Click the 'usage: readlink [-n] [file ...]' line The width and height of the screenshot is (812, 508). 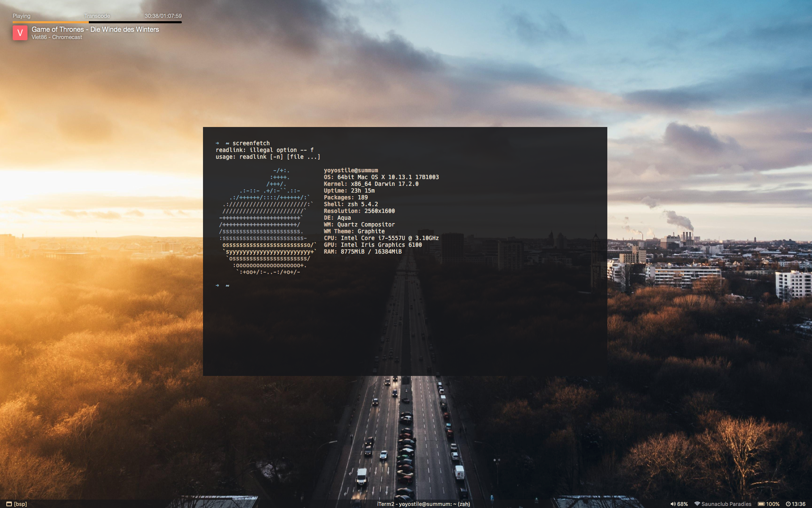click(268, 157)
